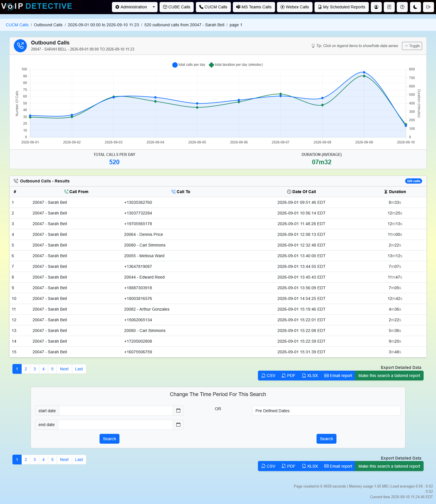436x504 pixels.
Task: Click lower Email report button
Action: coord(338,466)
